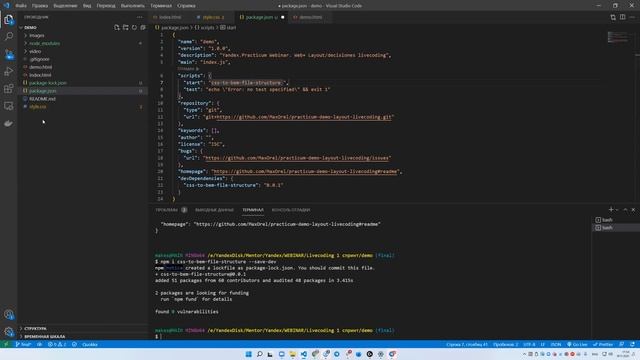Click the New Folder icon in the DEMO header

[126, 27]
